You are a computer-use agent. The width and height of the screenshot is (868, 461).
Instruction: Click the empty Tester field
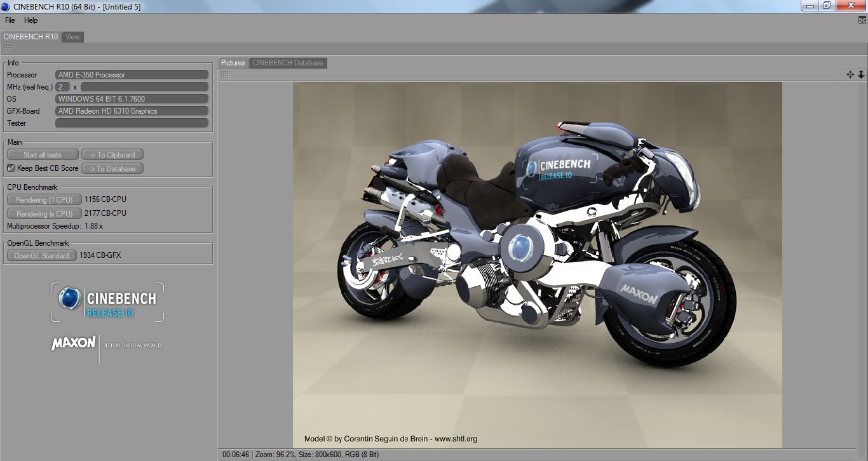coord(132,123)
